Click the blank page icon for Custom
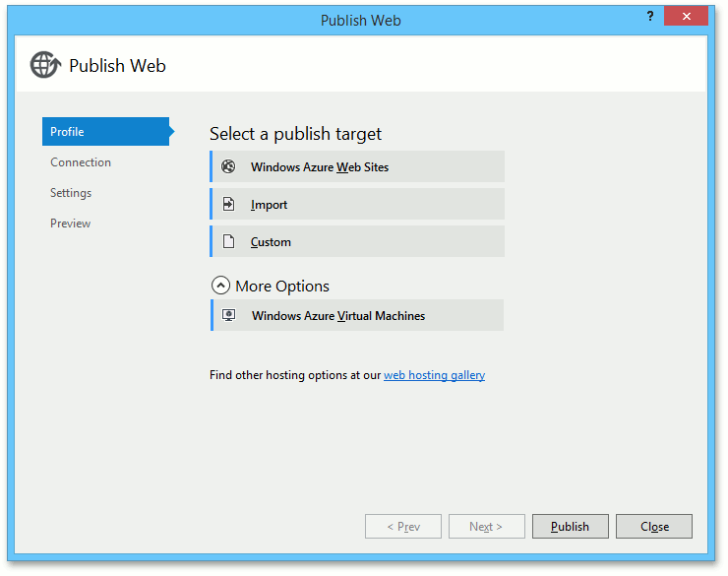This screenshot has width=728, height=576. point(228,242)
